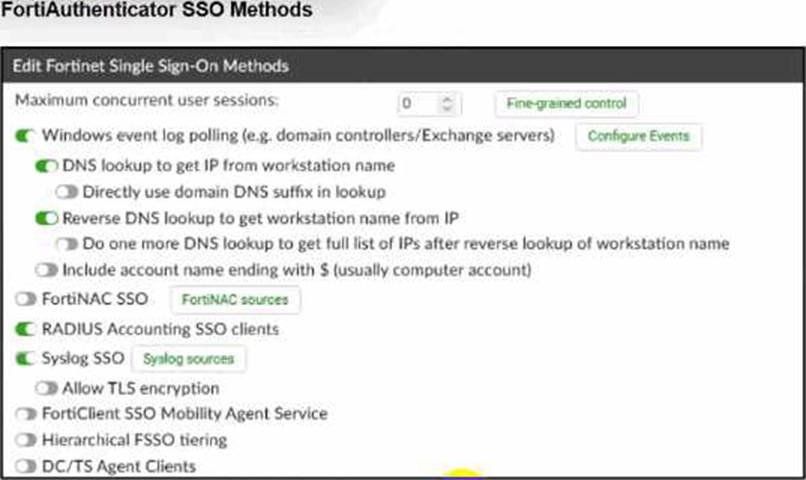
Task: Disable Reverse DNS lookup toggle
Action: pos(47,217)
